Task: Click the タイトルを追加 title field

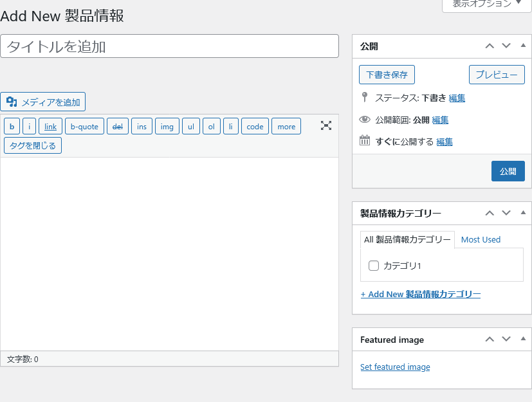Action: click(169, 46)
